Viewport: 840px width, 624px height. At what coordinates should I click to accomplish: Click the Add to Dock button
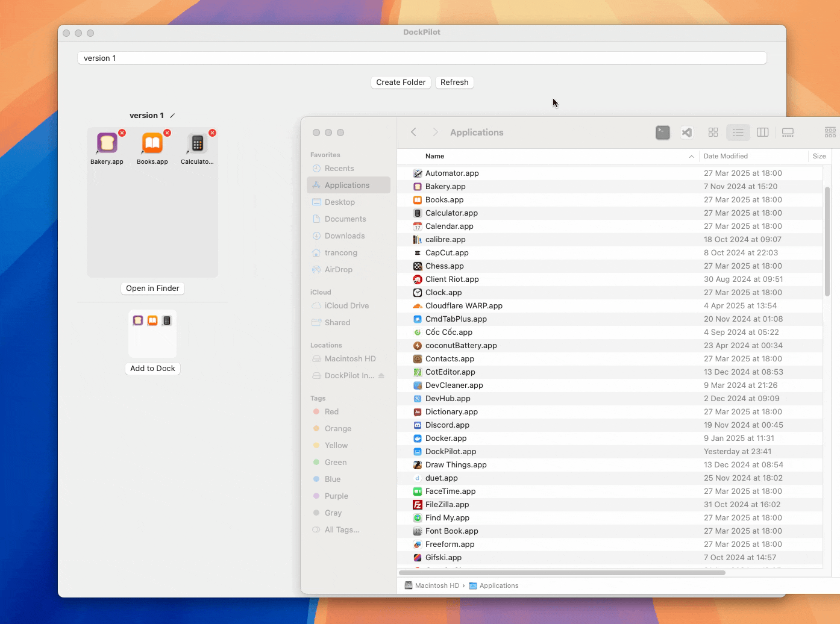pyautogui.click(x=152, y=369)
